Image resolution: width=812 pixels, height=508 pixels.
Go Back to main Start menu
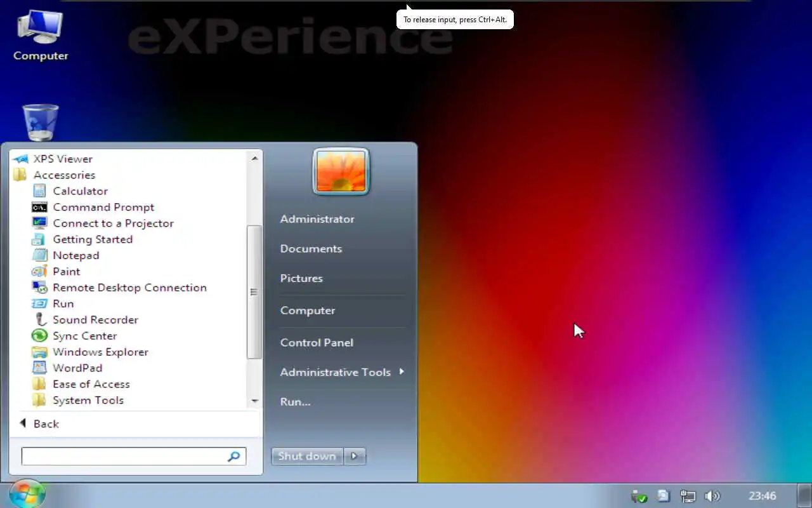pos(39,424)
